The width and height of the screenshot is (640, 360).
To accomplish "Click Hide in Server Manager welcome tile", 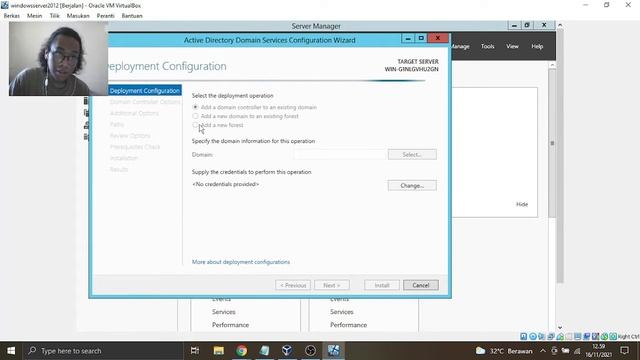I will click(522, 204).
